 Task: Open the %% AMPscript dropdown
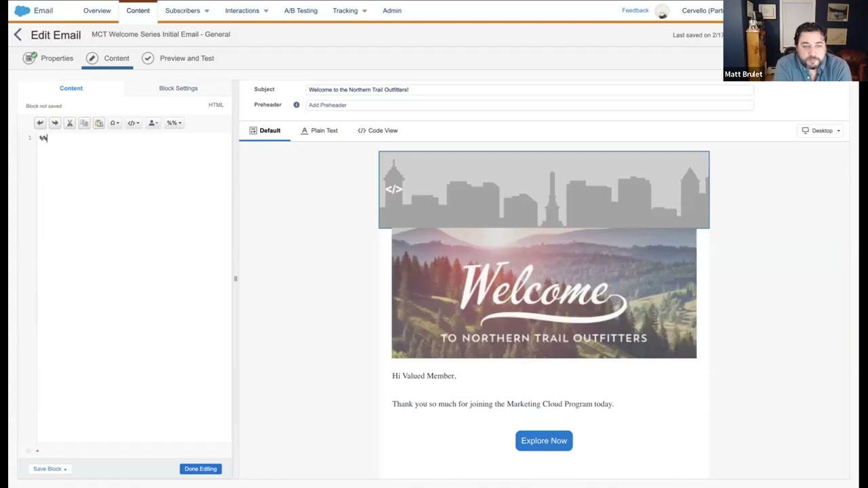(x=174, y=123)
